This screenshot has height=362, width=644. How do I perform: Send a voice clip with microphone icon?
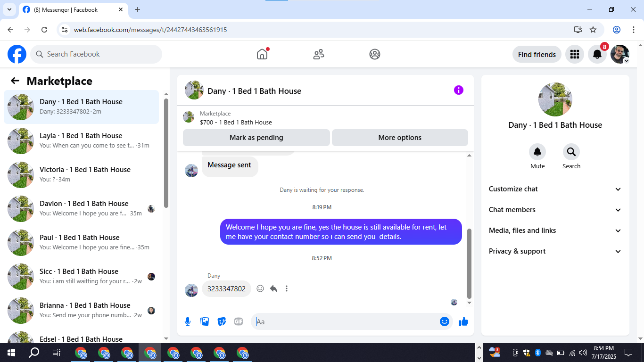(x=188, y=321)
